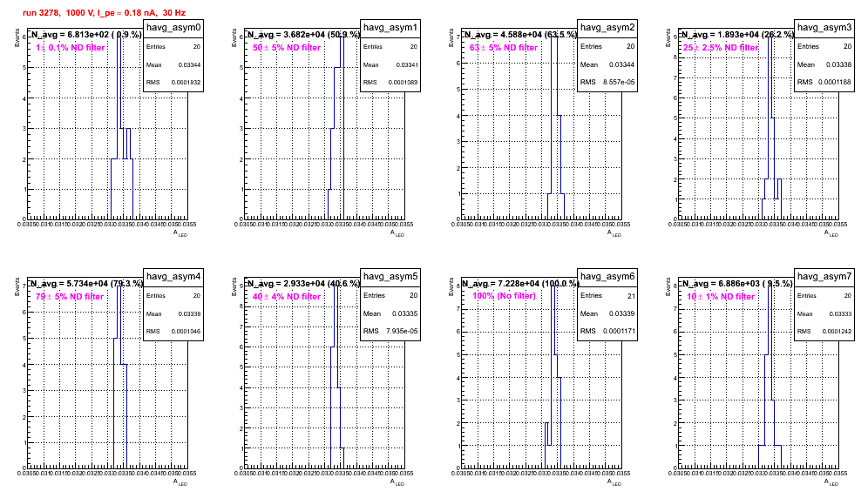This screenshot has height=498, width=868.
Task: Click Mean value 0.03341 in havg_asym1
Action: click(x=407, y=64)
